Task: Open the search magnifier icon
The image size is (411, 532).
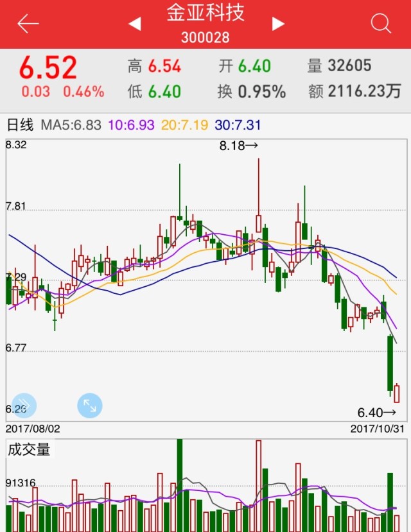Action: [381, 23]
